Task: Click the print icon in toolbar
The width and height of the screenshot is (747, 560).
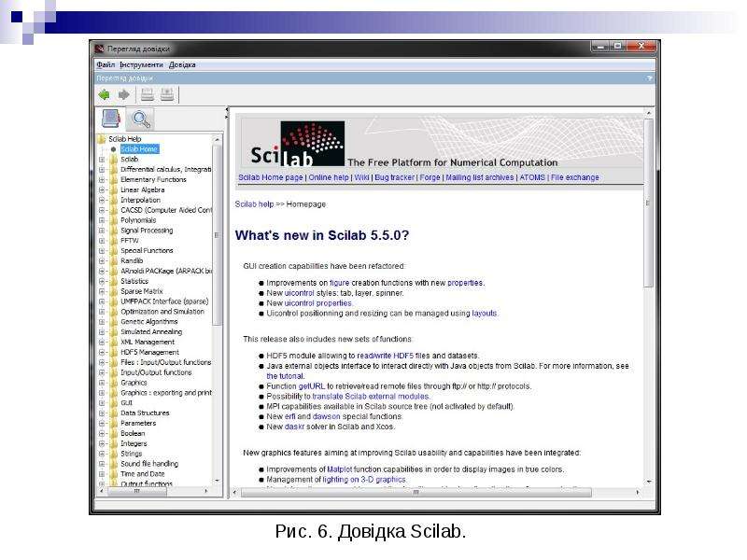Action: (148, 94)
